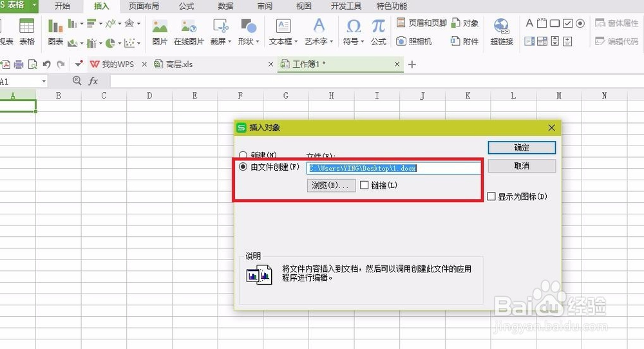The image size is (644, 349).
Task: Enable the 链接 link checkbox
Action: [x=364, y=185]
